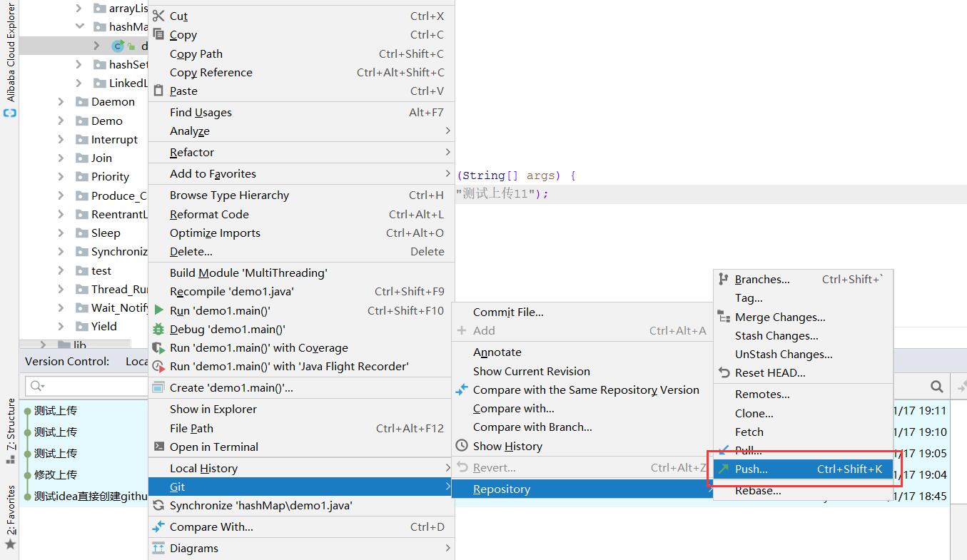Click the Cut scissors icon
This screenshot has width=967, height=560.
coord(158,16)
